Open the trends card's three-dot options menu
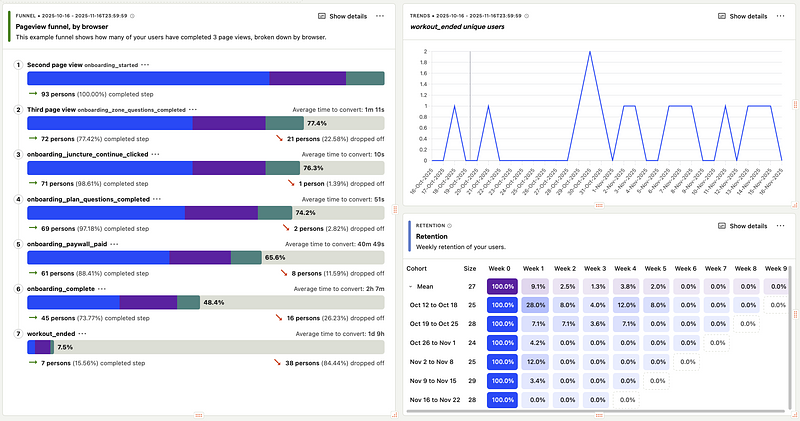The height and width of the screenshot is (421, 800). 780,17
